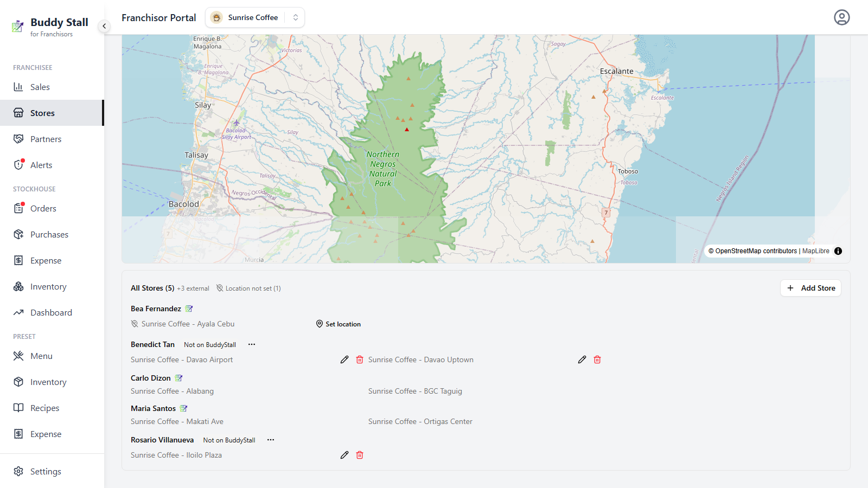Open Bea Fernandez BuddyStall link icon

click(189, 309)
